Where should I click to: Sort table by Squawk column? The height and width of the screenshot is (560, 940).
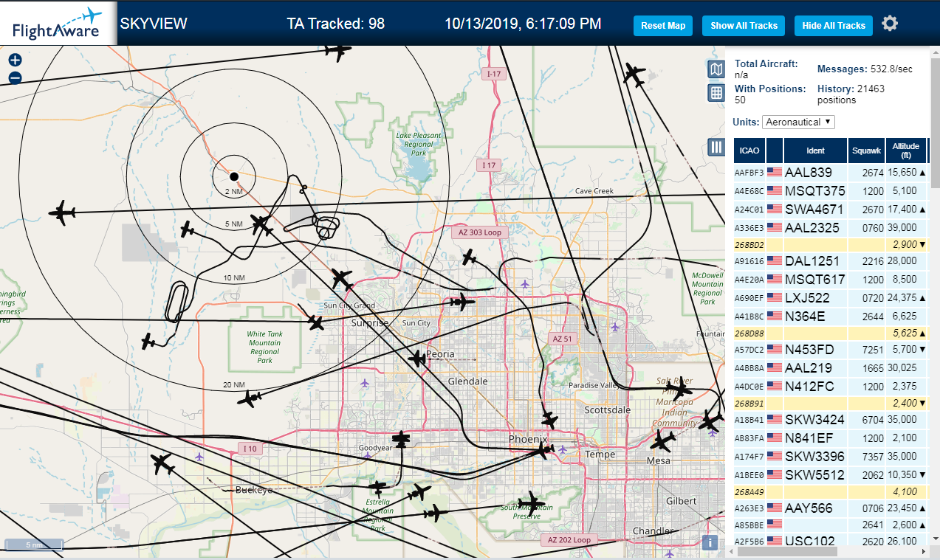(866, 151)
